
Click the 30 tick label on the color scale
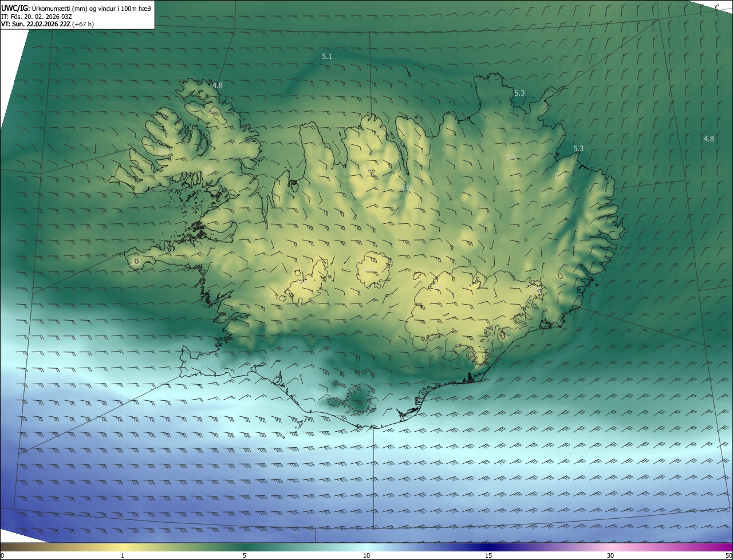tap(610, 555)
